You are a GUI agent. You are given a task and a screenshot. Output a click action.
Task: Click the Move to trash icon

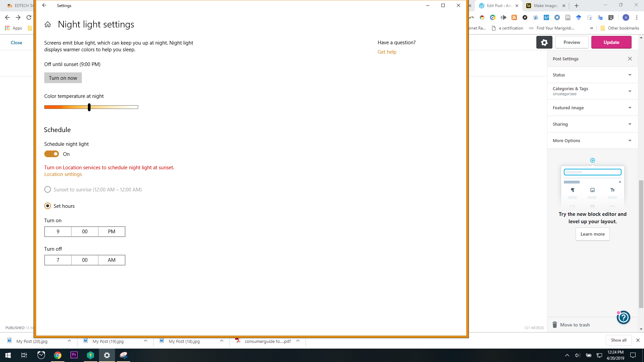(x=555, y=325)
